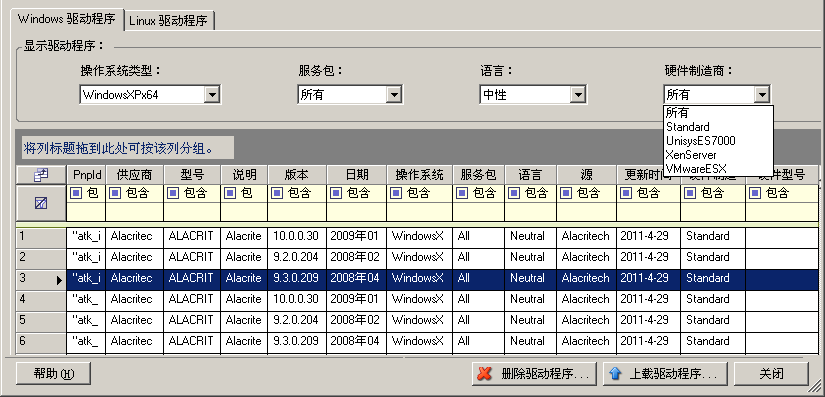Open 源 column filter condition icon
Image resolution: width=825 pixels, height=397 pixels.
tap(566, 193)
